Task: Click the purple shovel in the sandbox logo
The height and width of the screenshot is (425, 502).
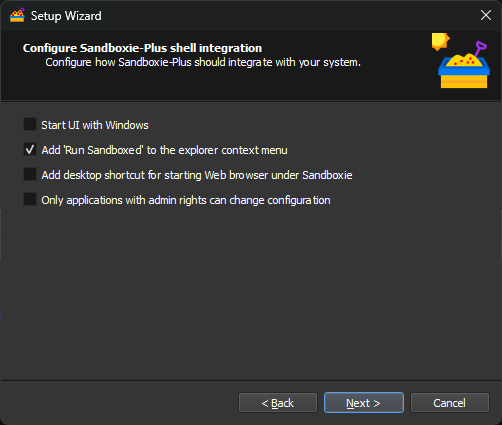Action: (x=480, y=49)
